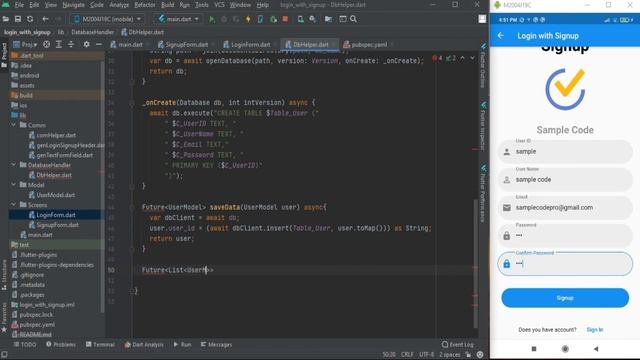Viewport: 640px width, 360px height.
Task: Click the Project Structure folder icon
Action: click(328, 19)
